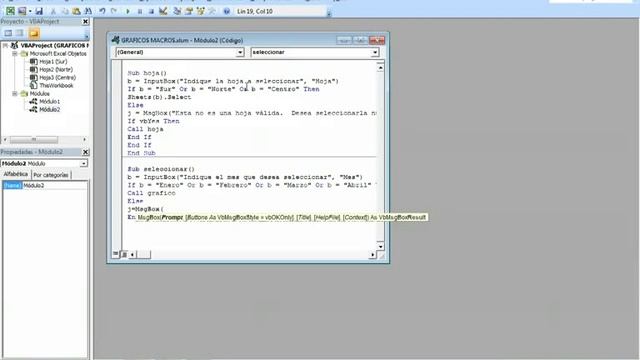Click the "Sheets(b).Select" code line

(159, 97)
